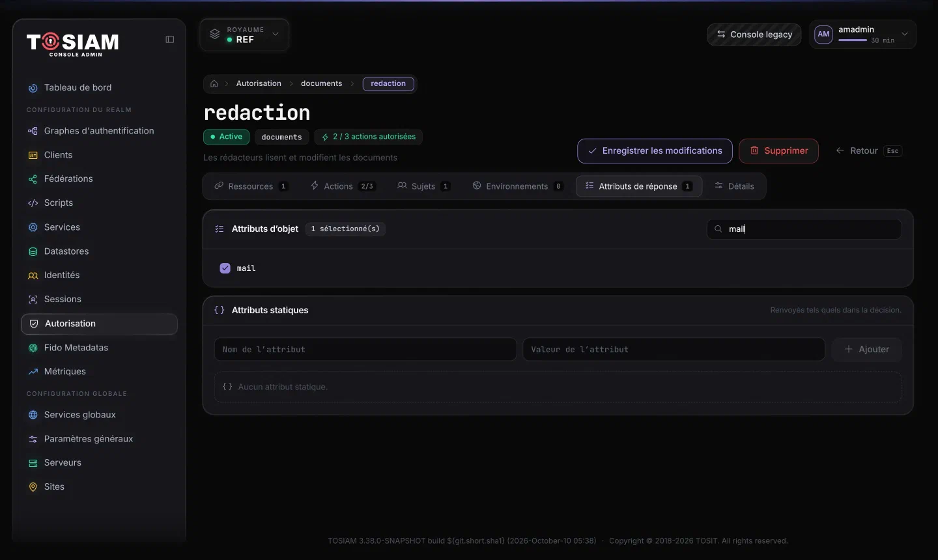This screenshot has width=938, height=560.
Task: Click the TOSIAM console admin logo
Action: [x=72, y=44]
